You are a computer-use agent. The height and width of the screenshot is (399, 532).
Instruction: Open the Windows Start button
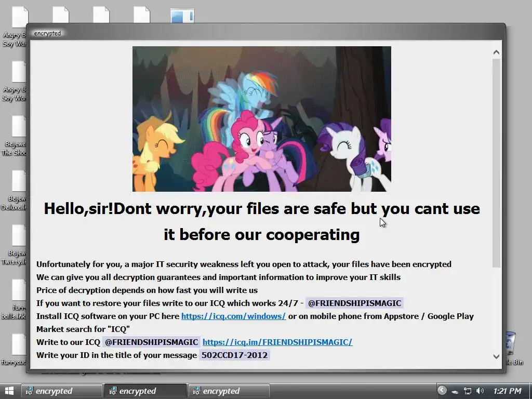point(9,391)
